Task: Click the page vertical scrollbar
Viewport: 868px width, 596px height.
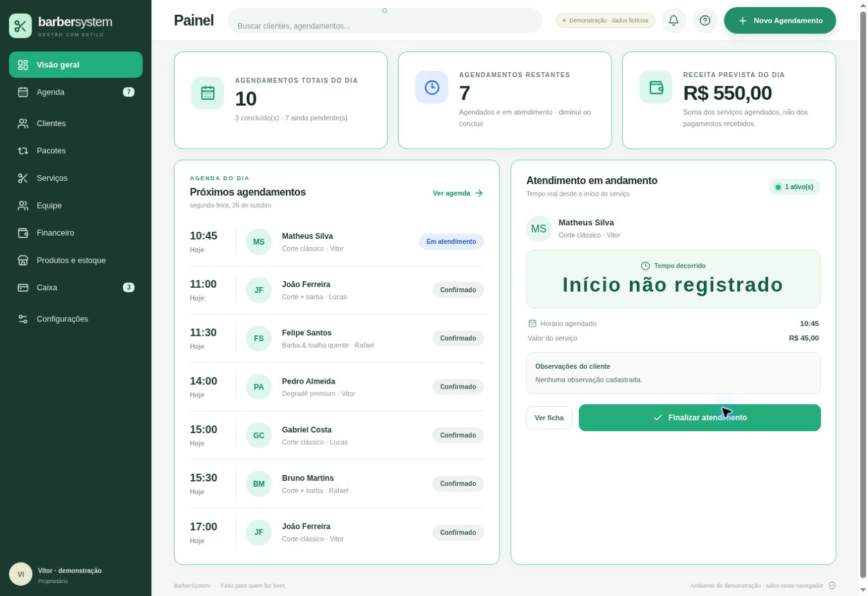Action: (863, 295)
